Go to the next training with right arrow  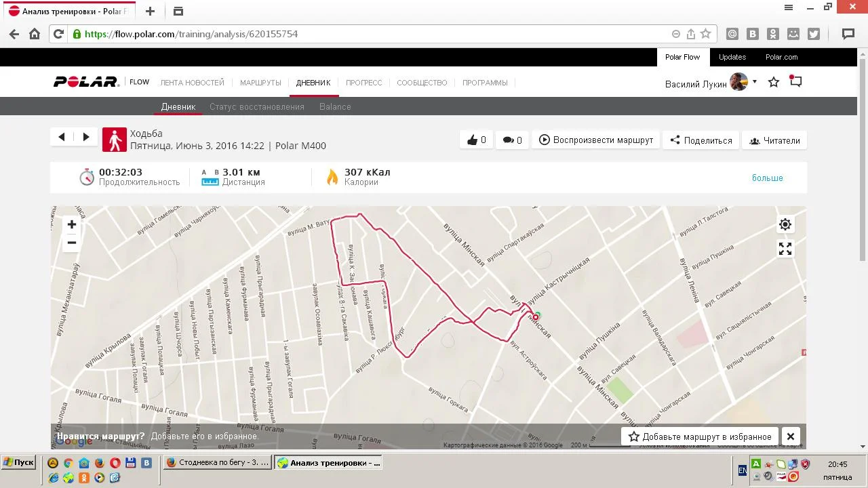(85, 137)
